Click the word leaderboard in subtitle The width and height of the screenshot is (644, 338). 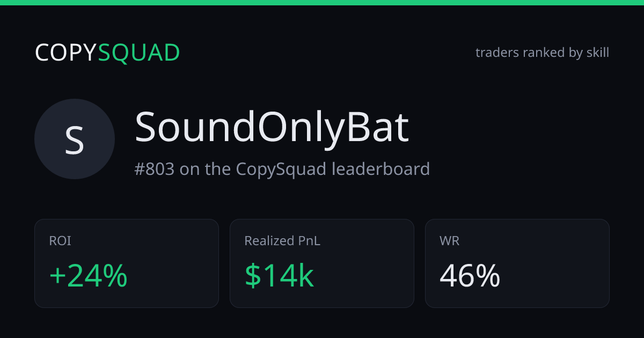click(x=381, y=169)
